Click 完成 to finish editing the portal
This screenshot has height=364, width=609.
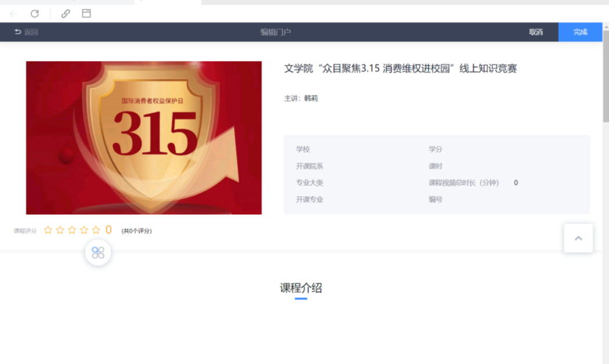tap(580, 32)
